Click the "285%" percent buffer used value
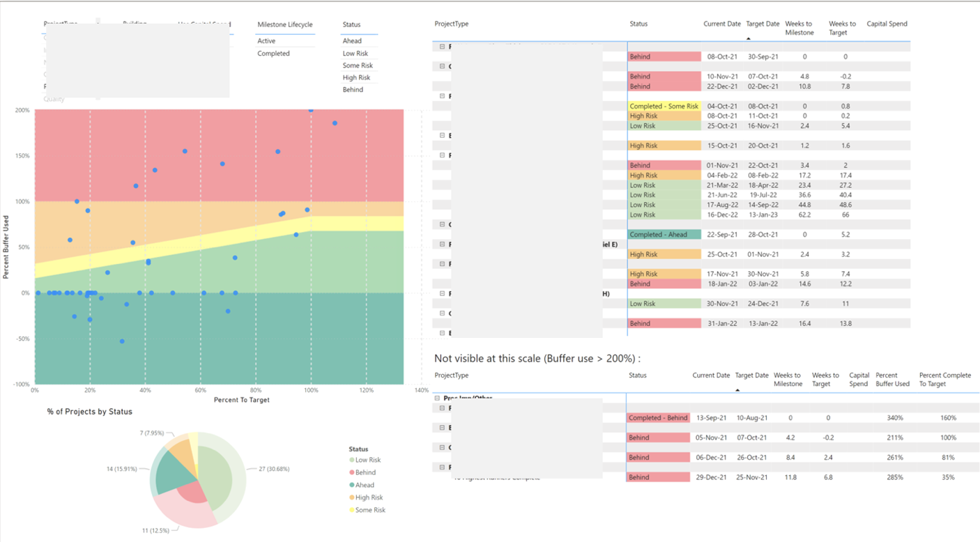980x542 pixels. pyautogui.click(x=895, y=478)
